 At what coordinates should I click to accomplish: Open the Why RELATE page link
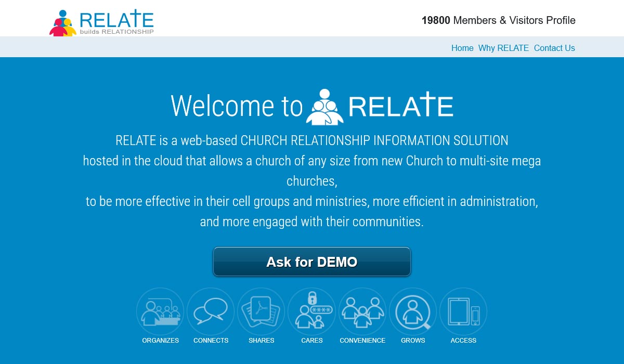coord(503,48)
